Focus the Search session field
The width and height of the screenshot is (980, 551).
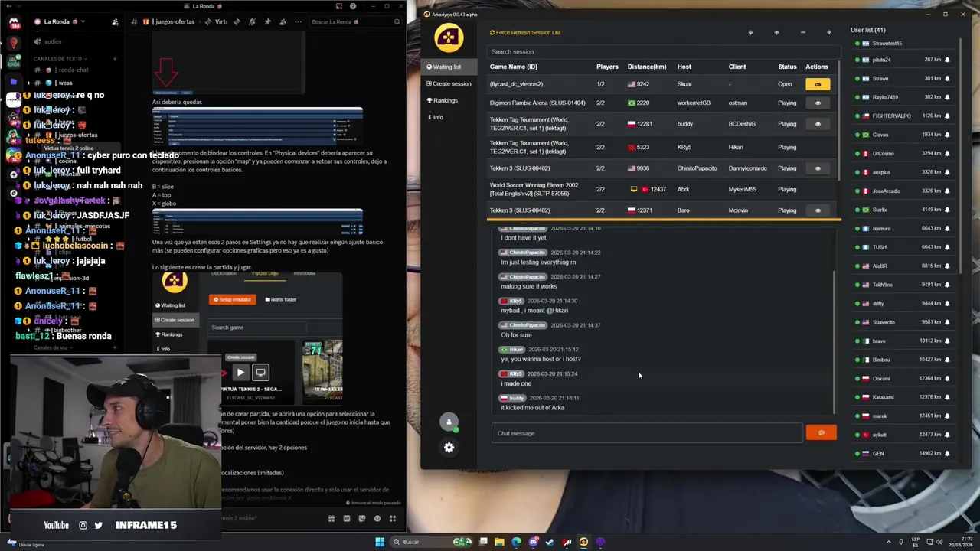663,51
